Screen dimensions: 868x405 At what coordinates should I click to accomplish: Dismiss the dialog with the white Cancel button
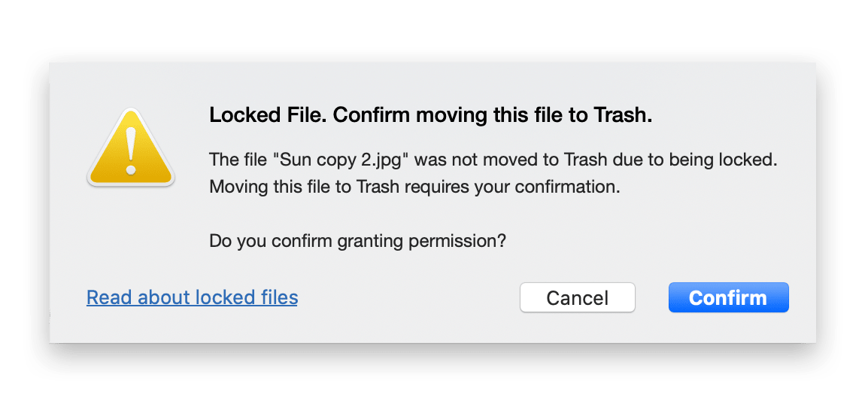coord(578,297)
